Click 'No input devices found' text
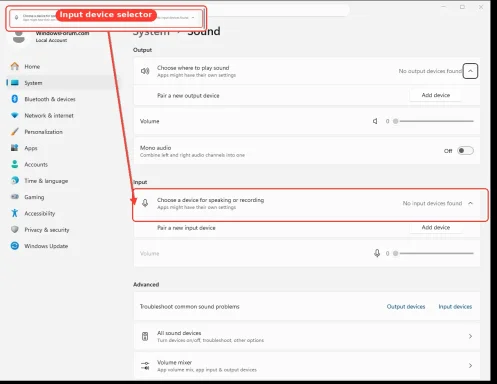The image size is (497, 384). click(432, 203)
